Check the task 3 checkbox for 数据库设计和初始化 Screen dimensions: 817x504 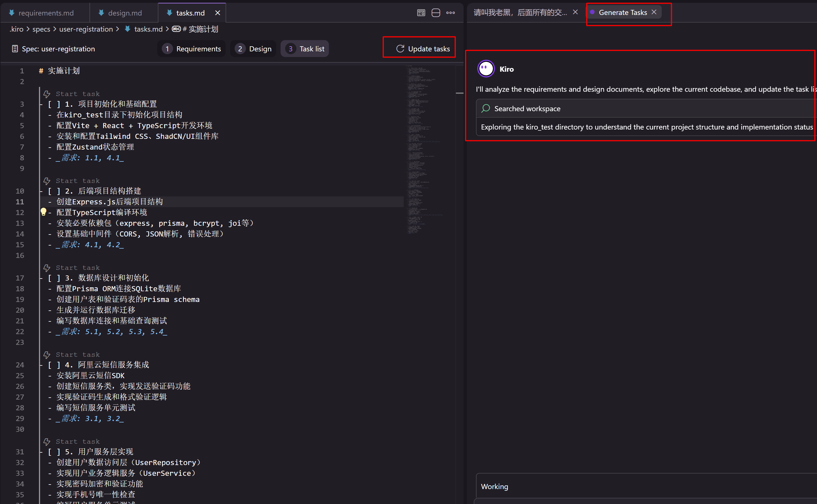coord(54,278)
